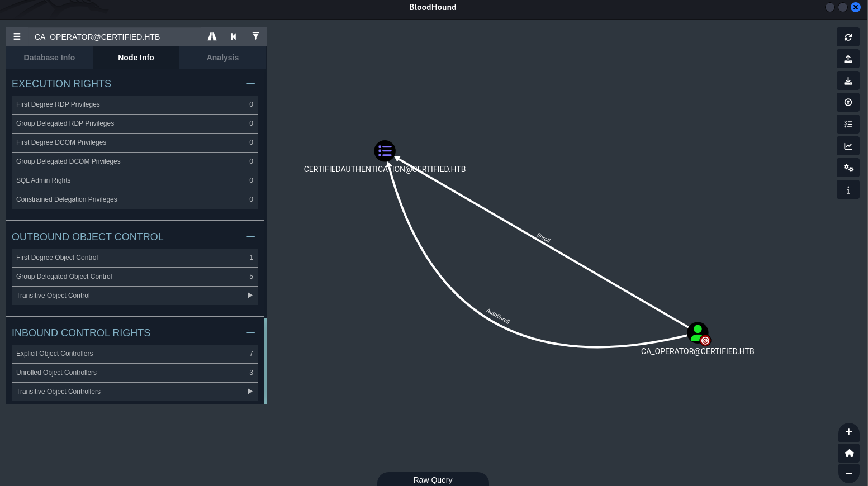868x486 pixels.
Task: Open the settings gears icon
Action: 848,168
